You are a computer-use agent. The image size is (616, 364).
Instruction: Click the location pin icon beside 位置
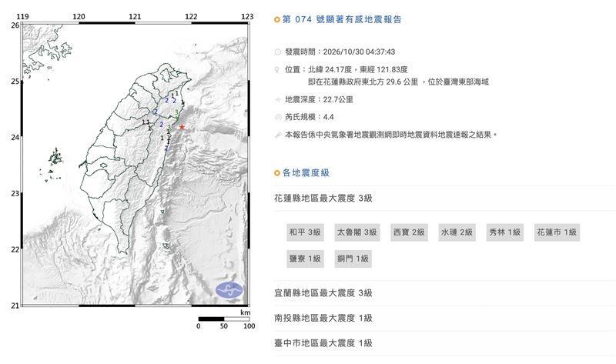278,69
